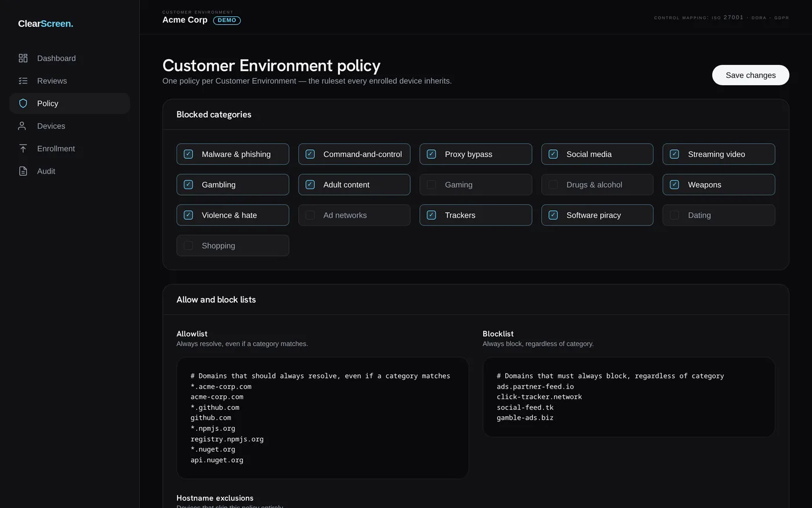Click the ClearScreen logo
Viewport: 812px width, 508px height.
[45, 24]
